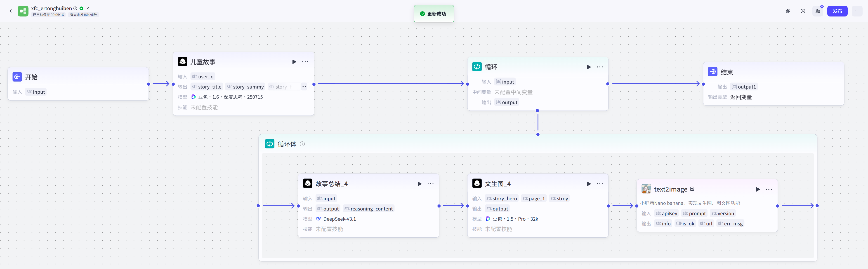Run the 儿童故事 node with play button
This screenshot has width=868, height=269.
tap(294, 62)
